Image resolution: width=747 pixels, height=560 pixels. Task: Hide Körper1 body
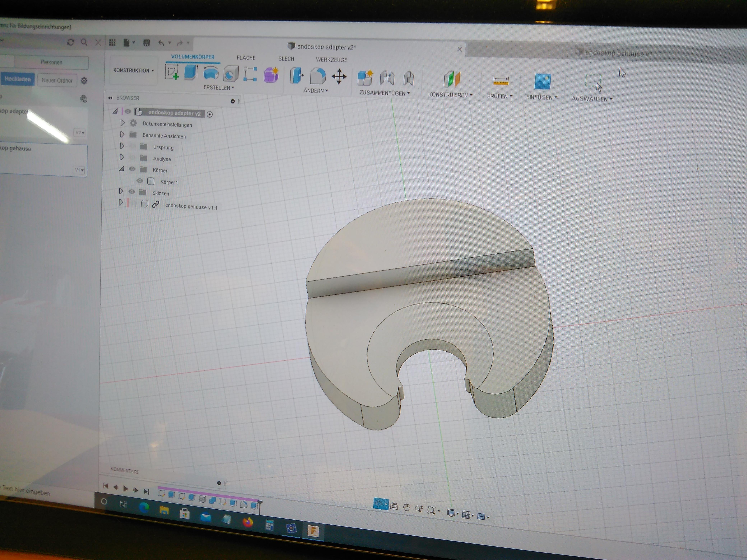[x=140, y=181]
